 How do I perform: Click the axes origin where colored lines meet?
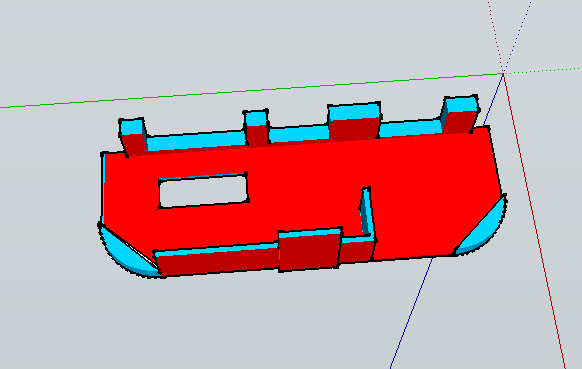click(x=503, y=73)
